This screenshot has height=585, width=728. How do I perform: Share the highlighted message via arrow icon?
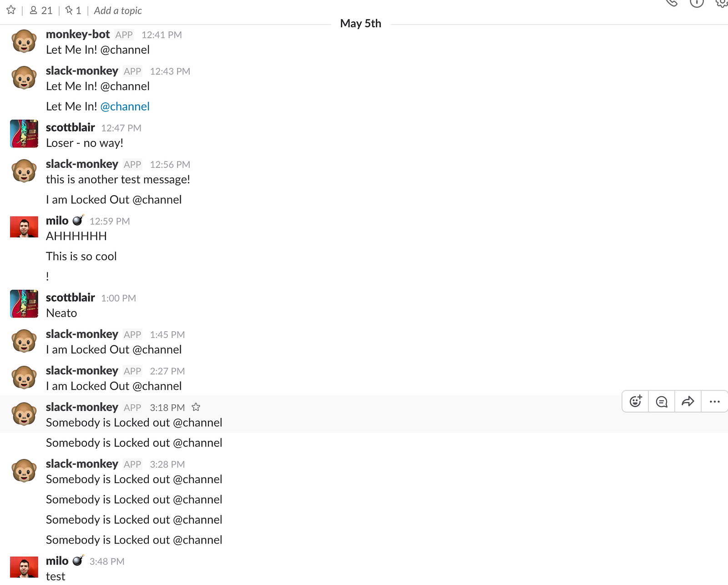pyautogui.click(x=688, y=401)
